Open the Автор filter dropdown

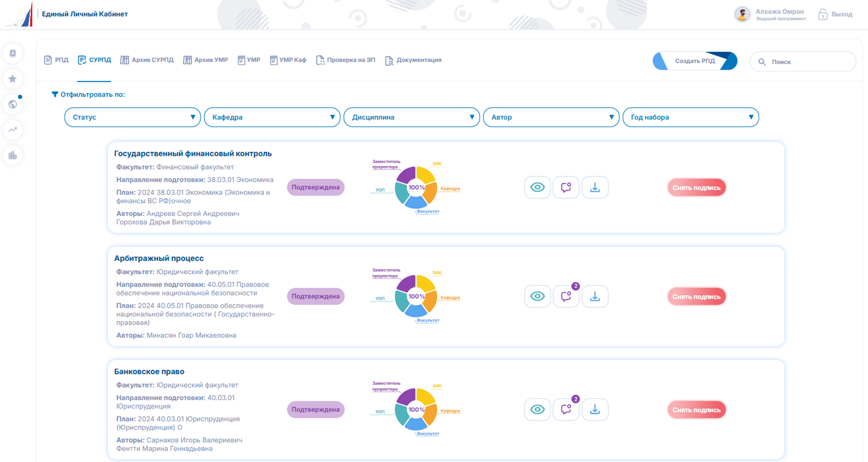click(x=551, y=117)
